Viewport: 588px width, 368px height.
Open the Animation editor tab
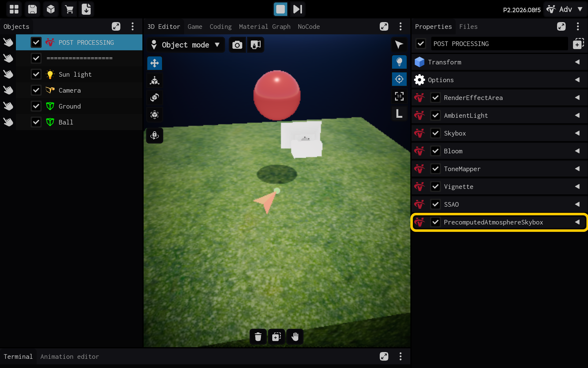[x=70, y=357]
